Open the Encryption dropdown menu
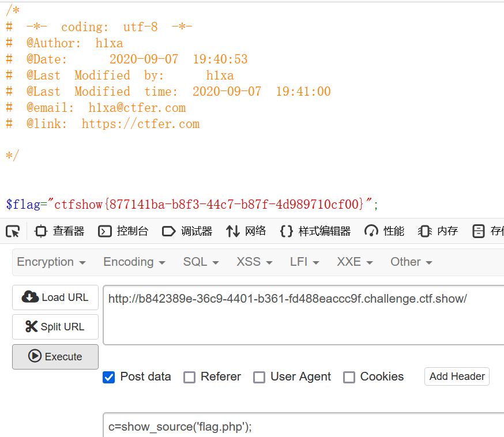The width and height of the screenshot is (504, 437). pos(51,262)
